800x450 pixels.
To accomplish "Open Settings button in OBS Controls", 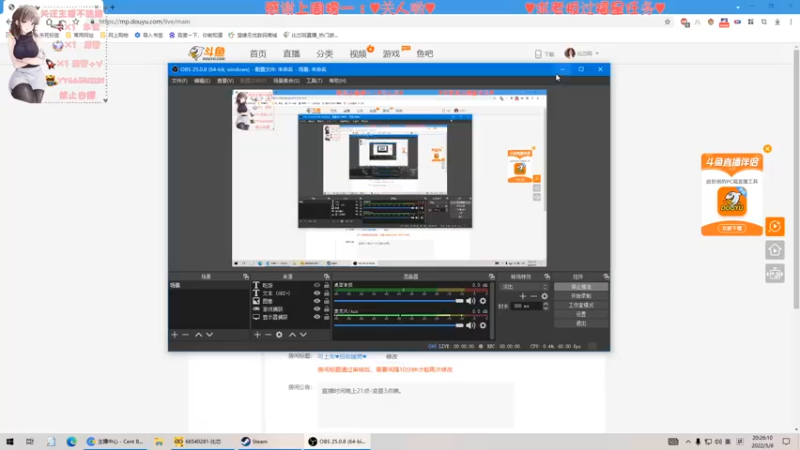I will coord(581,314).
